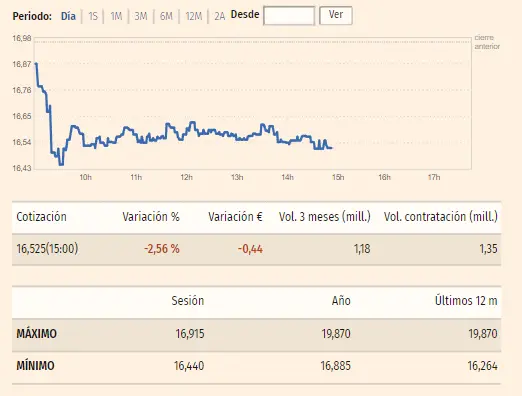
Task: Switch to the 1M period
Action: pyautogui.click(x=116, y=16)
